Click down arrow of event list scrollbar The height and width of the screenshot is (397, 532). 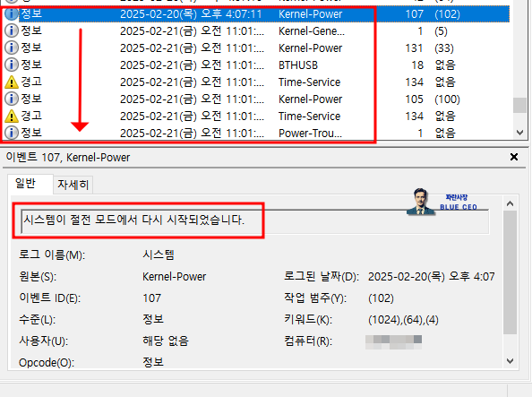click(519, 133)
